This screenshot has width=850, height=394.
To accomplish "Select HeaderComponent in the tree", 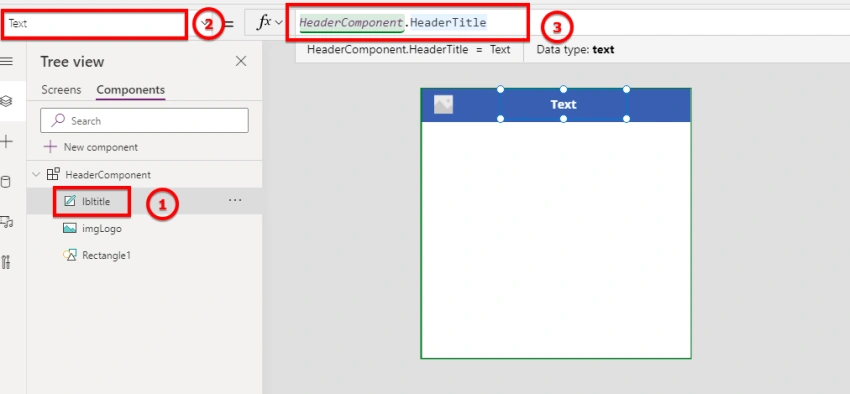I will coord(108,175).
